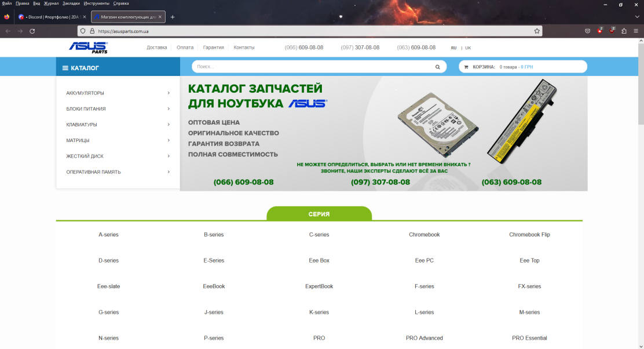
Task: Click the search magnifier icon
Action: click(x=437, y=67)
